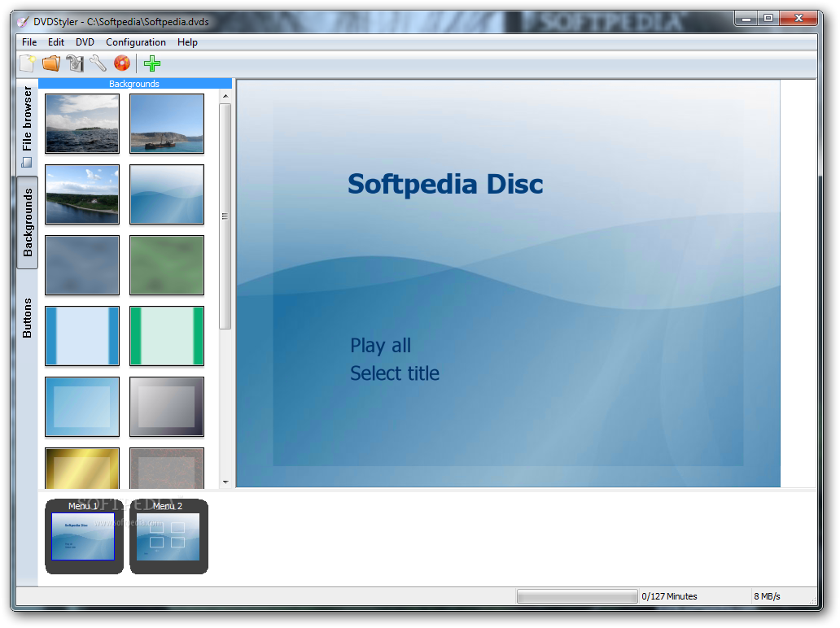Image resolution: width=840 pixels, height=628 pixels.
Task: Select the light blue framed background
Action: click(x=82, y=407)
